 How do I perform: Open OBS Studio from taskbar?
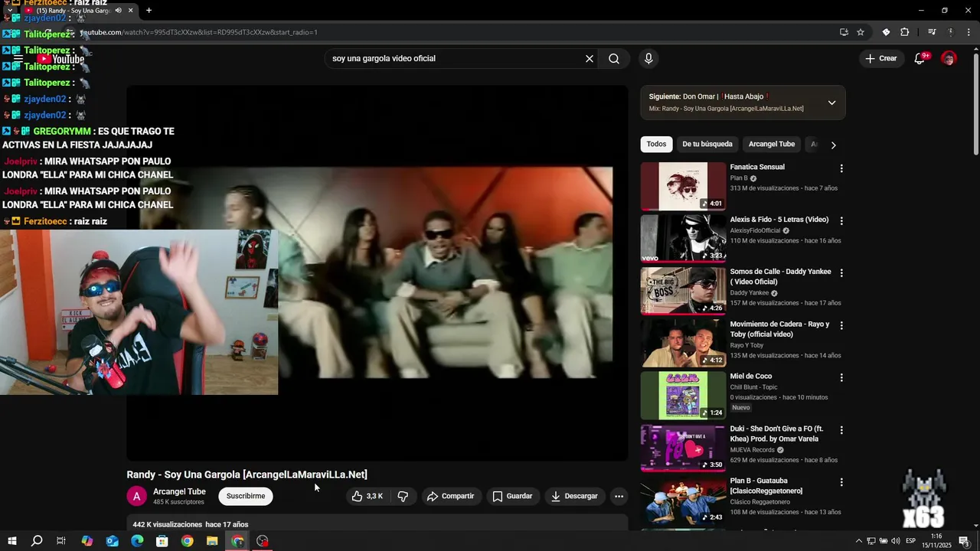263,541
